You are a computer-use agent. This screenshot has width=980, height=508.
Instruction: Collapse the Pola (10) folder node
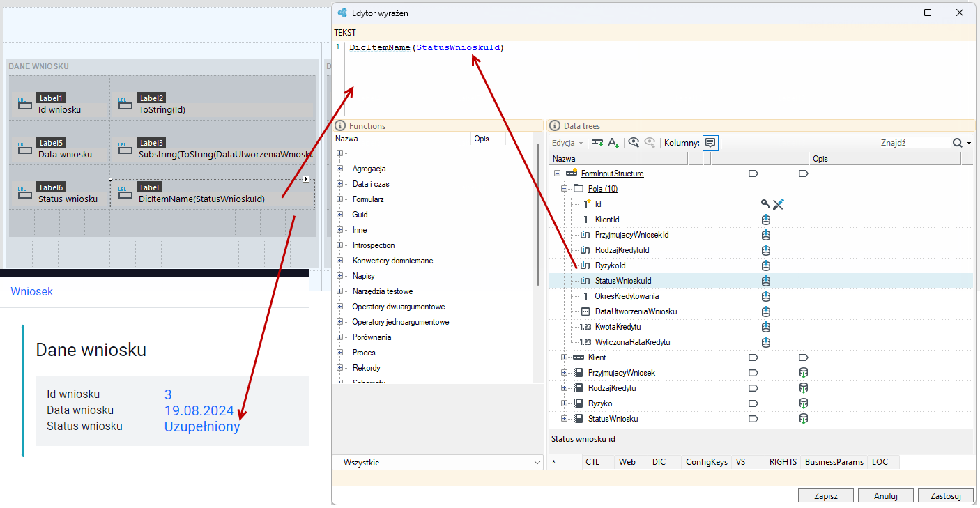pos(565,189)
